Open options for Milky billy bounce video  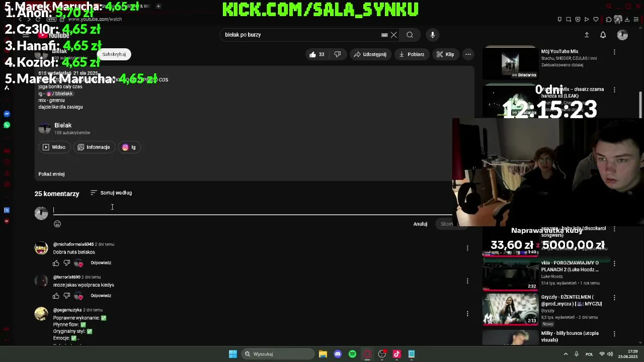point(614,334)
